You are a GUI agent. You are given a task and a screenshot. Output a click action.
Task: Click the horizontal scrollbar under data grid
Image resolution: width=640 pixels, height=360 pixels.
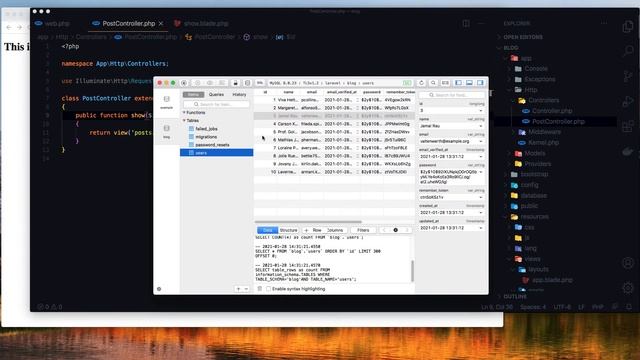[x=308, y=222]
